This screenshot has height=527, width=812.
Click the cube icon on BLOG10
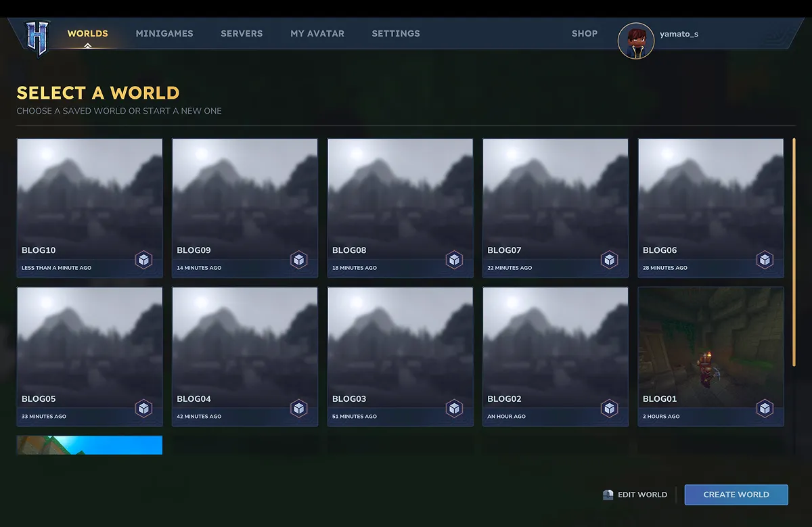(x=143, y=260)
